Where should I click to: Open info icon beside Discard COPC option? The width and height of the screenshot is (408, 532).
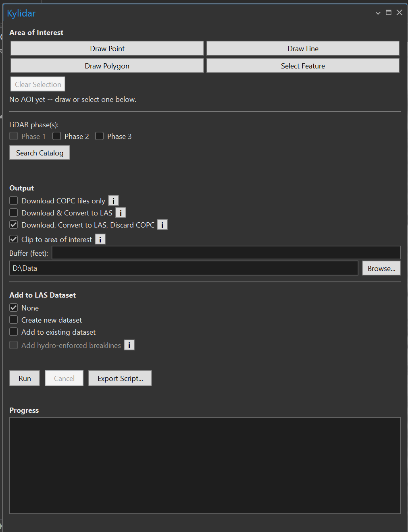(162, 225)
